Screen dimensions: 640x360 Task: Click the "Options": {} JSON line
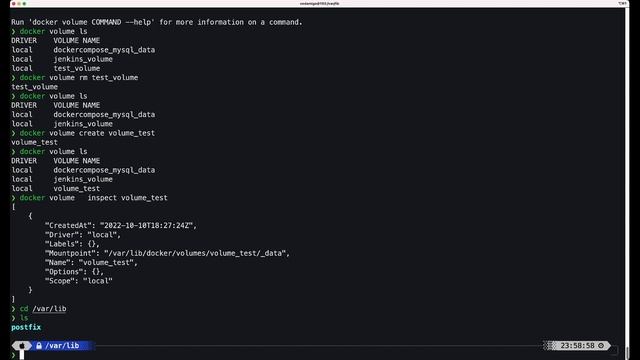point(74,272)
